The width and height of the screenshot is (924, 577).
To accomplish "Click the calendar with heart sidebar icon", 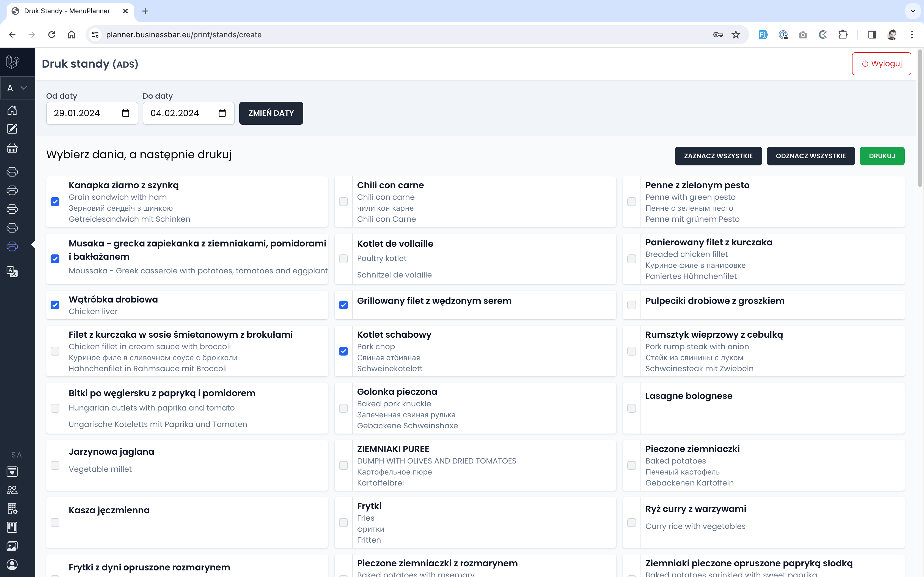I will click(12, 471).
